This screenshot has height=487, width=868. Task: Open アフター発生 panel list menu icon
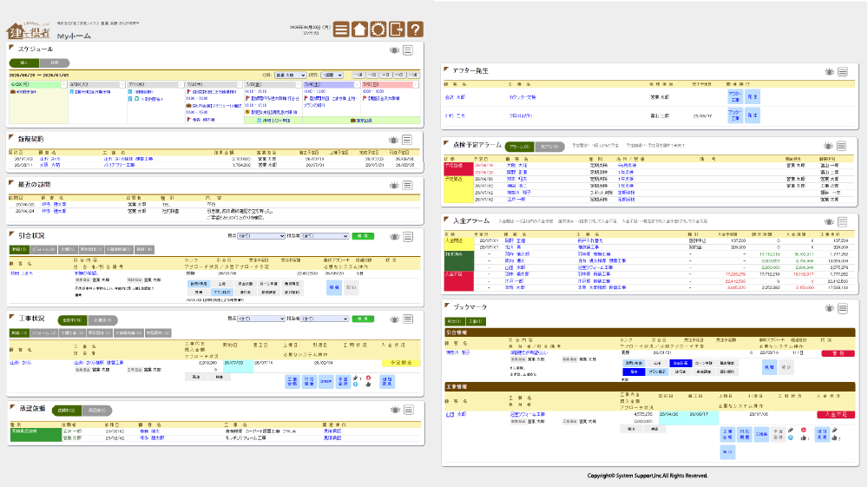pos(843,72)
